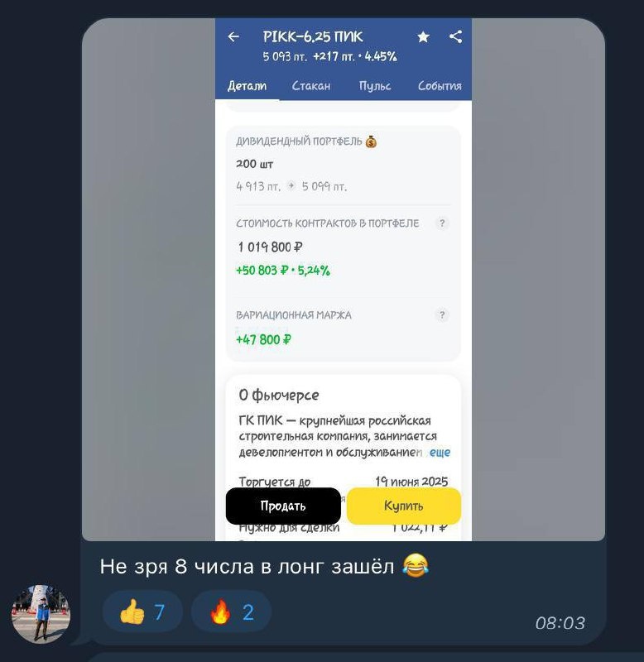Click the О фьючерсе section heading

[x=279, y=396]
